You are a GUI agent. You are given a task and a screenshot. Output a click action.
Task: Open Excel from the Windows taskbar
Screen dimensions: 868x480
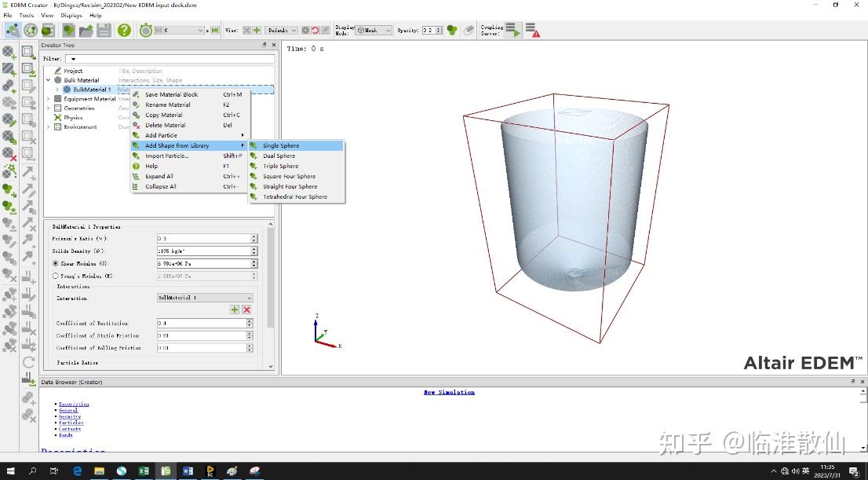[144, 471]
